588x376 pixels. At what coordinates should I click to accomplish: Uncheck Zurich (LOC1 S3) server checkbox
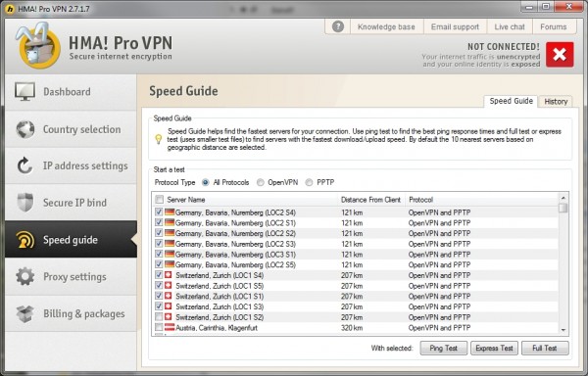pos(159,306)
